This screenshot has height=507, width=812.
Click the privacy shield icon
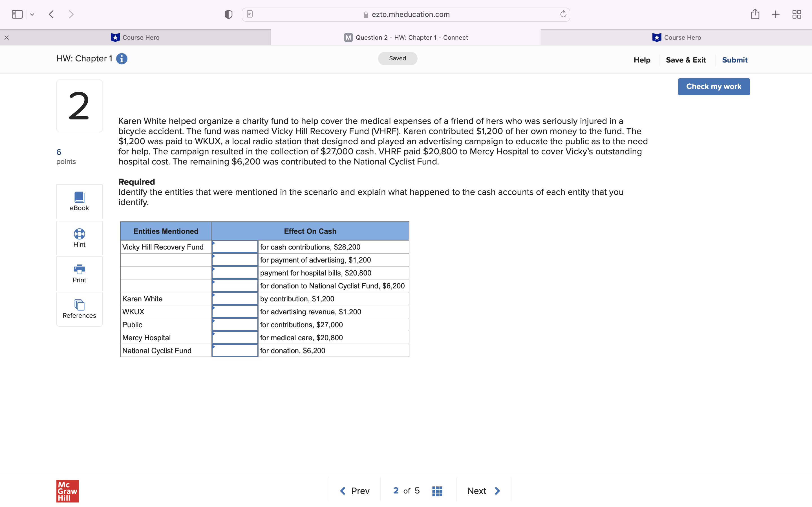tap(228, 14)
